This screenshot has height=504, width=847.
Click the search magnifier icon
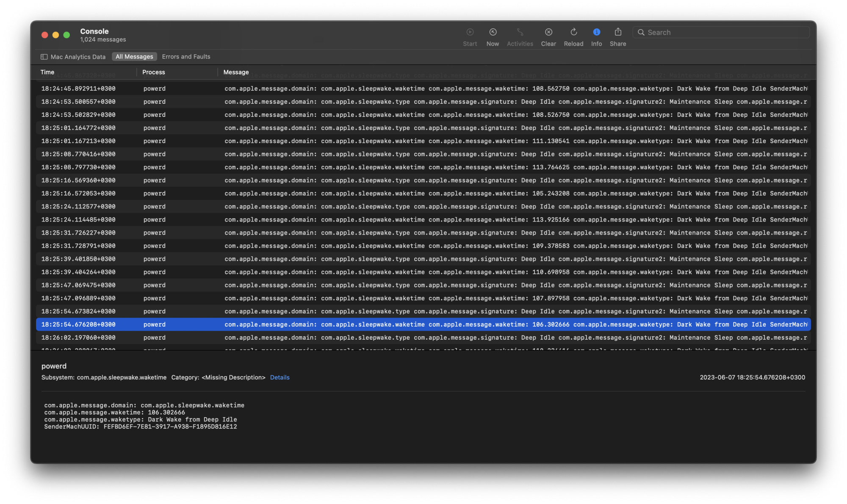click(x=641, y=33)
